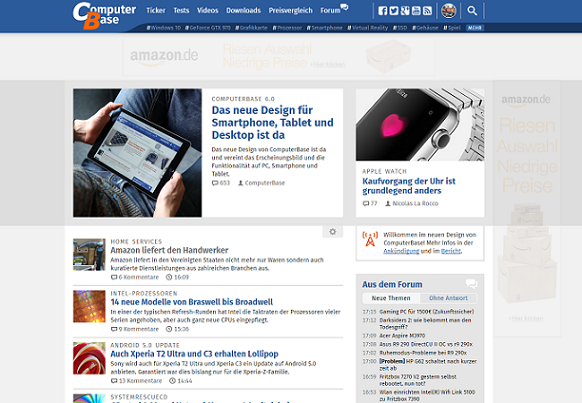582x403 pixels.
Task: Click the forum speech bubble icon next to Forum
Action: 344,7
